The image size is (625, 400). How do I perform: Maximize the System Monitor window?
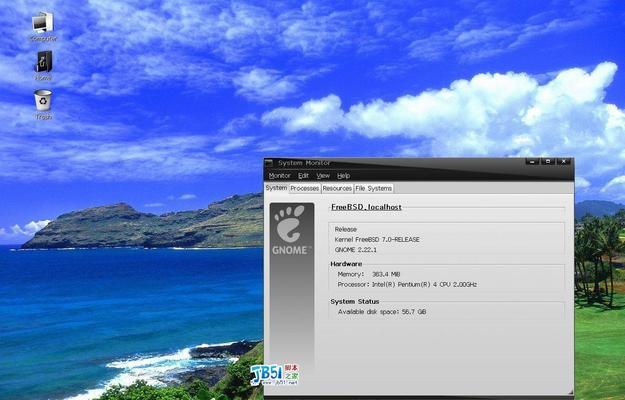(x=548, y=162)
